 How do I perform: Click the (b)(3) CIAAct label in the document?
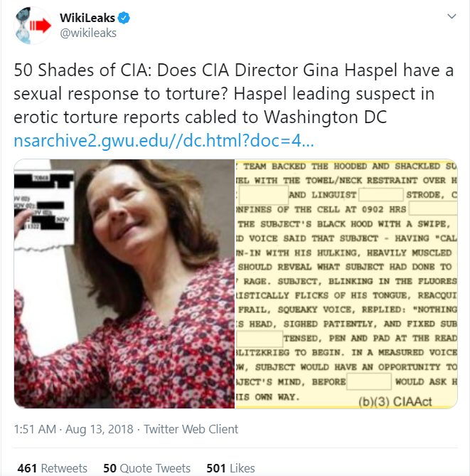point(395,401)
